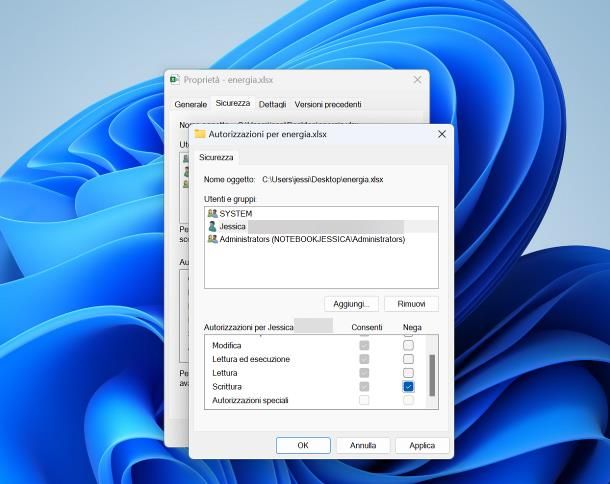
Task: Toggle Consenti checkbox for Modifica
Action: click(364, 345)
